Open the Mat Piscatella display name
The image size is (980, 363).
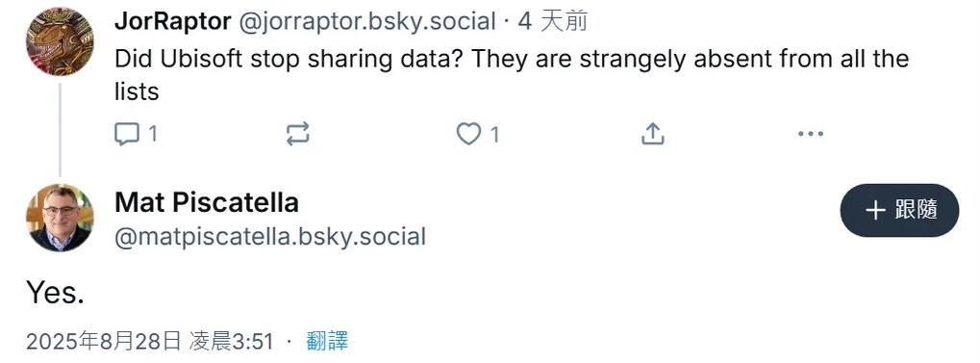coord(207,202)
